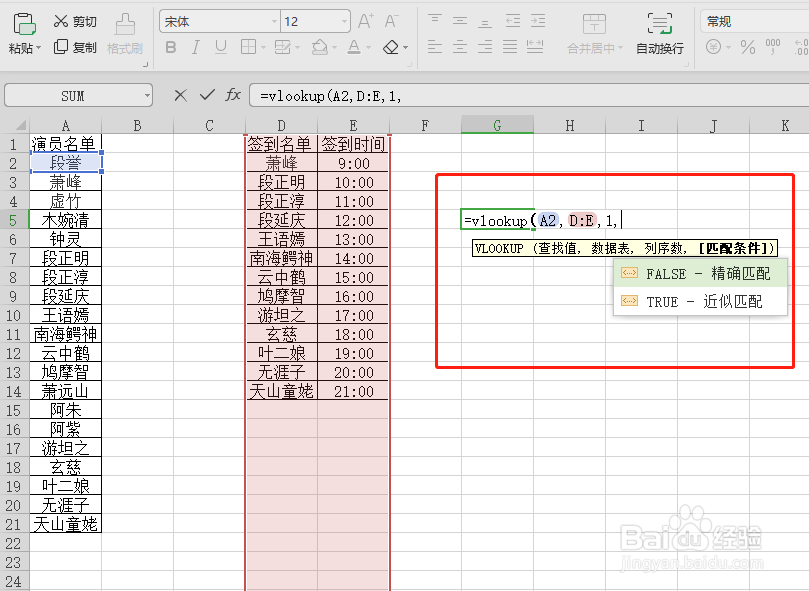
Task: Click the cell containing 萧远山
Action: 66,391
